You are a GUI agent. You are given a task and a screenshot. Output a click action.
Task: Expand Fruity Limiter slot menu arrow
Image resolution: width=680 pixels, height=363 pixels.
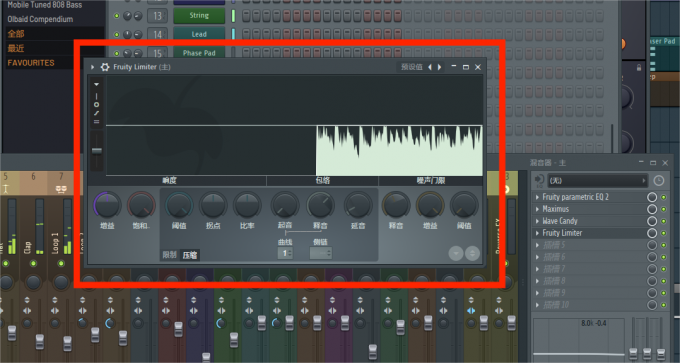click(537, 233)
